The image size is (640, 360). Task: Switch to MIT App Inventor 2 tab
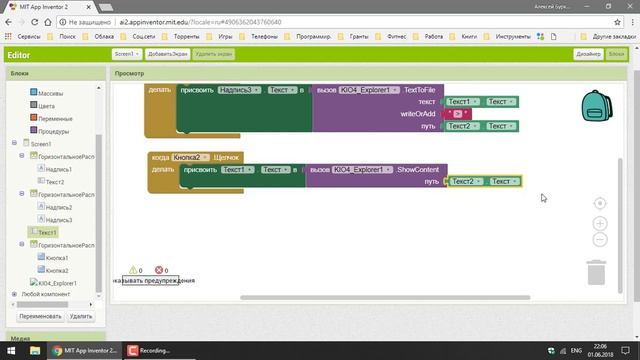click(50, 7)
